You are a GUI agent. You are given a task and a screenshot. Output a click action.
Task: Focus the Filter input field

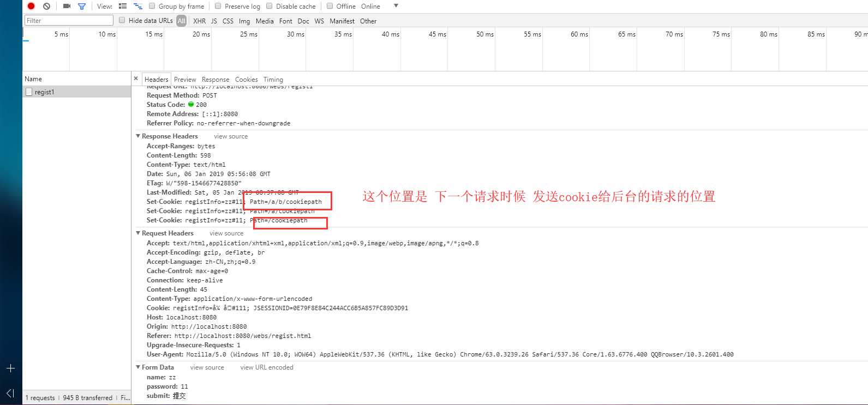(x=69, y=20)
